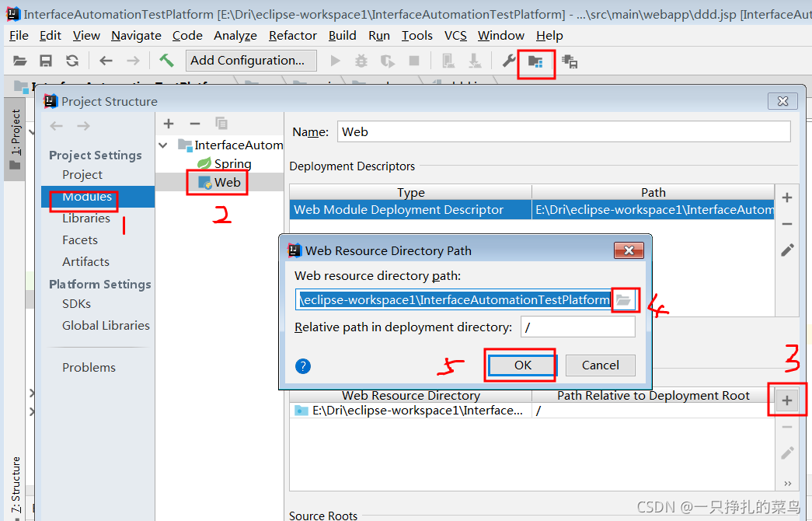Collapse the InterfaceAutom module tree node
Screen dimensions: 812x521
pos(163,145)
